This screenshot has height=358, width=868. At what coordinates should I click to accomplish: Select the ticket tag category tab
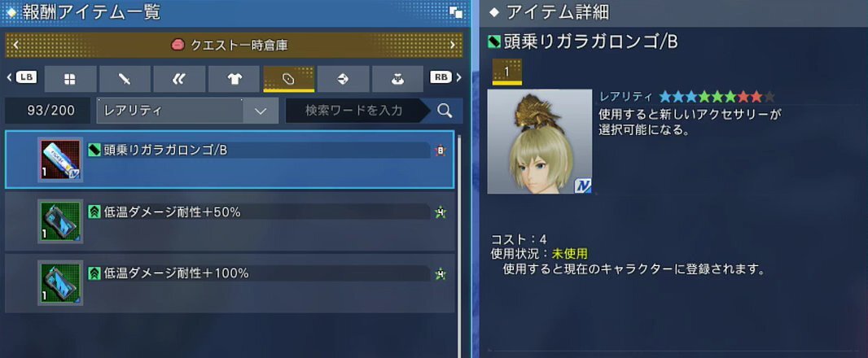(x=289, y=79)
